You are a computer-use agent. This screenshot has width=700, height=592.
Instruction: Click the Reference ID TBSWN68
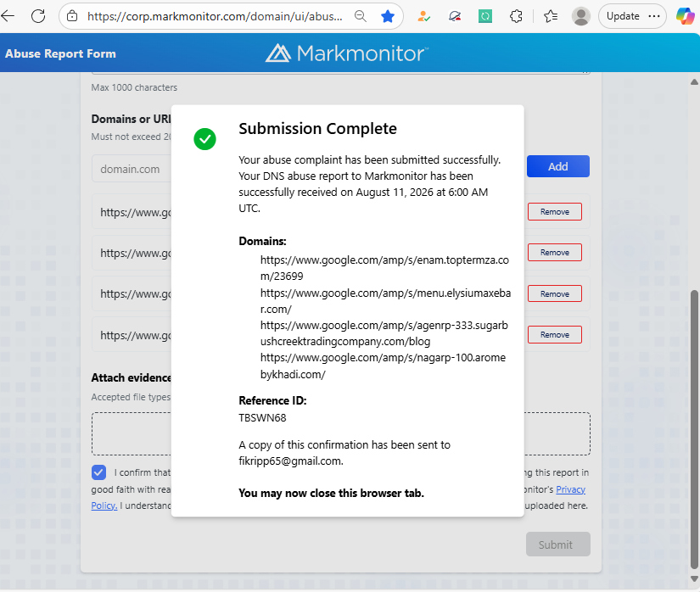tap(262, 418)
